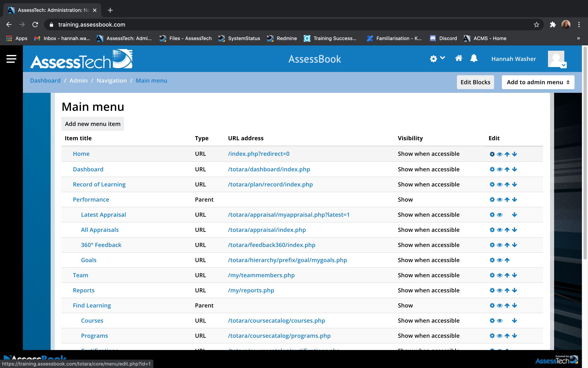Screen dimensions: 588x368
Task: Open Files - AssessTech bookmark
Action: click(186, 38)
